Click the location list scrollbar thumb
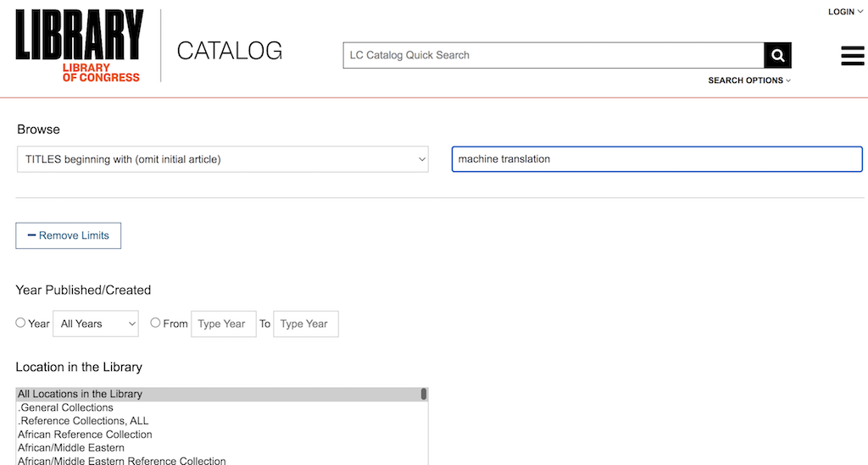 tap(423, 394)
